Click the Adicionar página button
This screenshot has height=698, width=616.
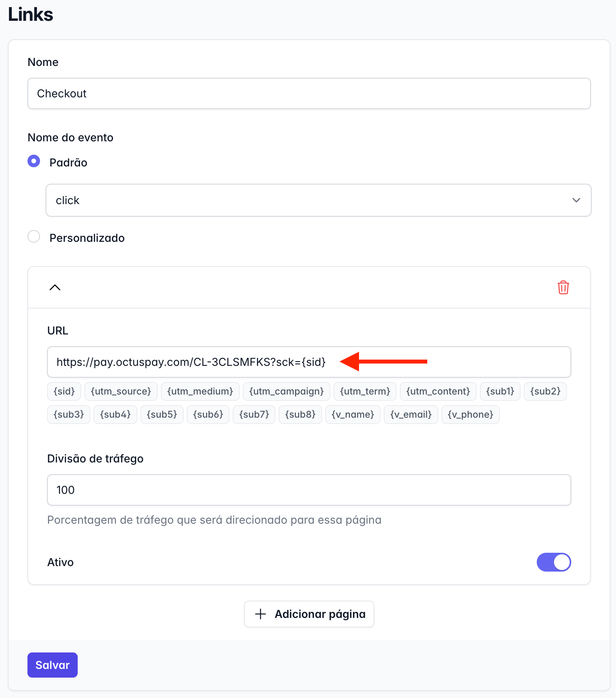309,614
